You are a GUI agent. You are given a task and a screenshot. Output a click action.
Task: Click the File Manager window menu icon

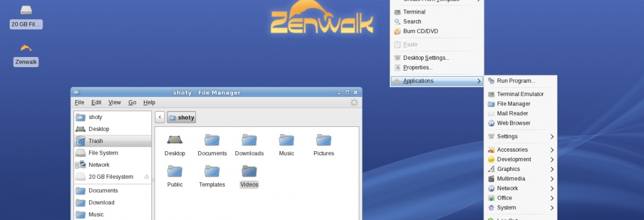coord(76,93)
